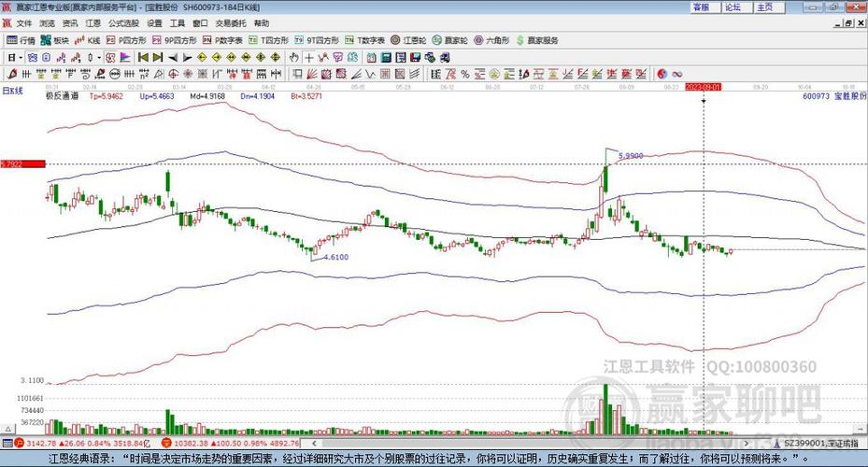Screen dimensions: 868x467
Task: Open the 窗口 menu
Action: point(200,23)
